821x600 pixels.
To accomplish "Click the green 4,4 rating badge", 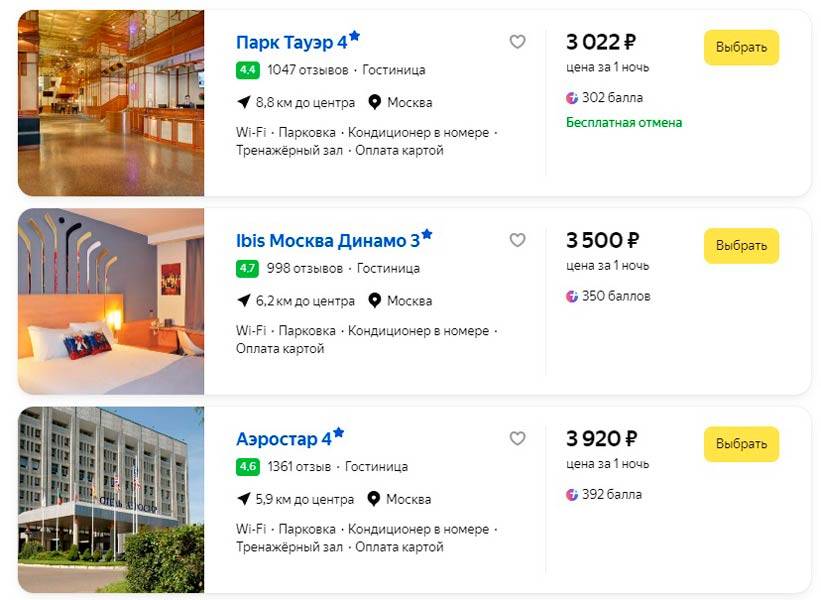I will (248, 70).
